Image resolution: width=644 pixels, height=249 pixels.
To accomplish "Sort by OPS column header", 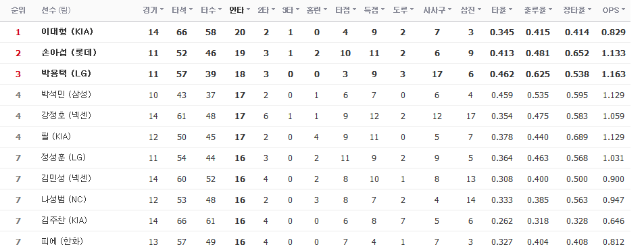I will pyautogui.click(x=614, y=10).
